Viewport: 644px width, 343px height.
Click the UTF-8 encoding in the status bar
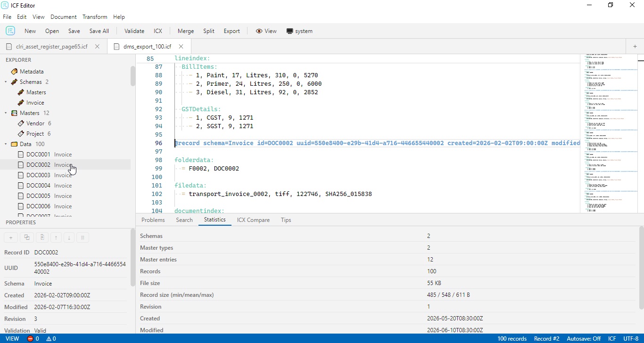coord(631,339)
